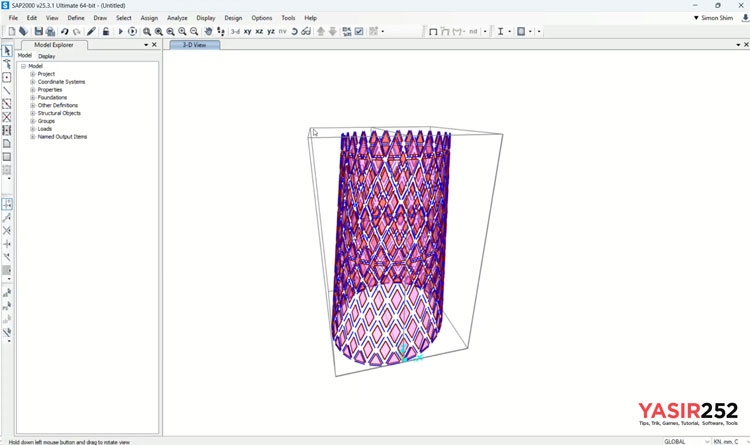Open the Assign menu
The image size is (750, 445).
pos(149,18)
